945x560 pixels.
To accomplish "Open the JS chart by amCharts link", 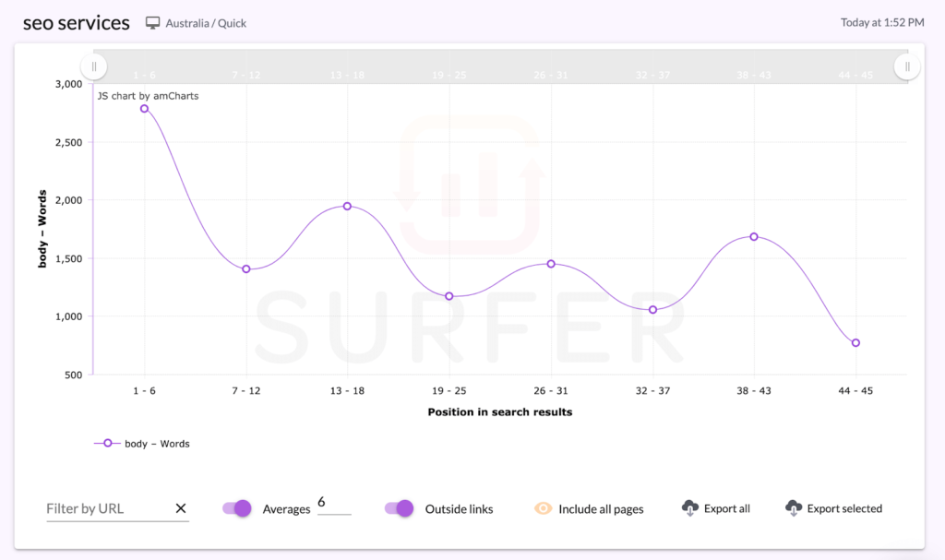I will (148, 96).
